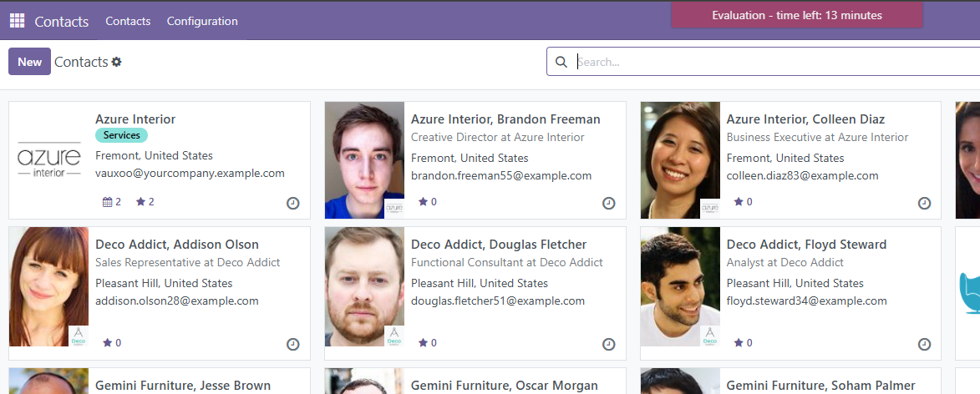Open Gemini Furniture, Soham Palmer contact
The width and height of the screenshot is (980, 394).
point(820,386)
